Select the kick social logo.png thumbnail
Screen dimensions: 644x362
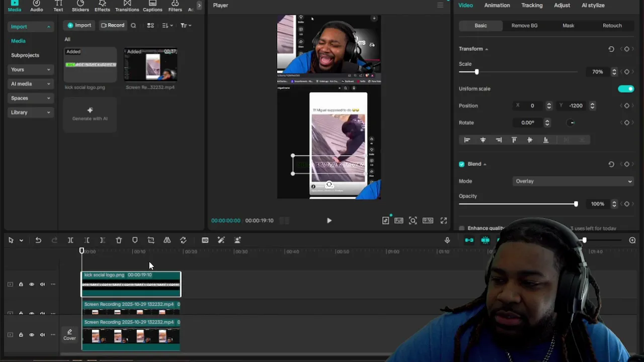(90, 65)
